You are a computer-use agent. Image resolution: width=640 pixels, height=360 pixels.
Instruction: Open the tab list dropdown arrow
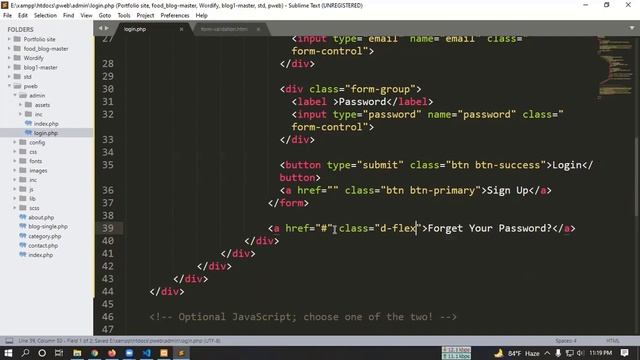click(632, 28)
